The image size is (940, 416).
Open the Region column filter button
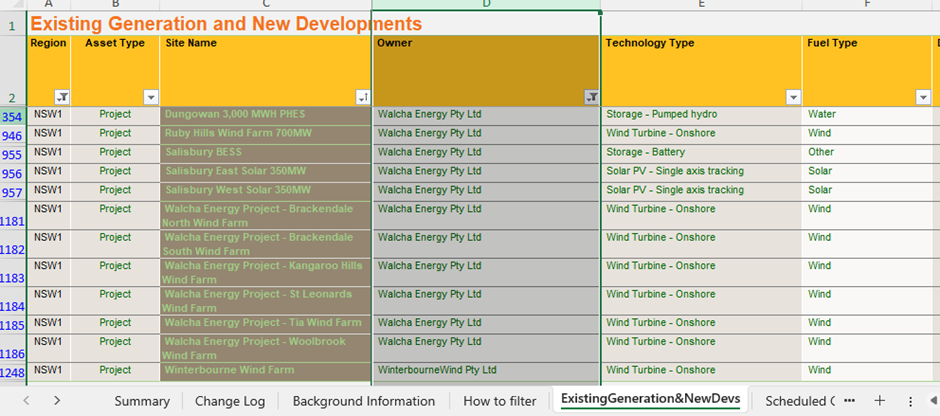click(62, 97)
